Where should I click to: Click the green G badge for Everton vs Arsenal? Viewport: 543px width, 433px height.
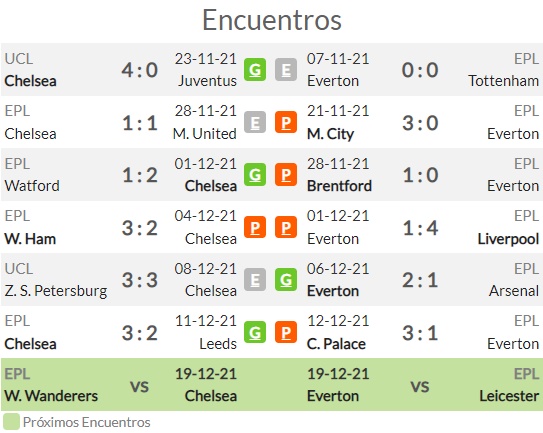click(x=286, y=280)
